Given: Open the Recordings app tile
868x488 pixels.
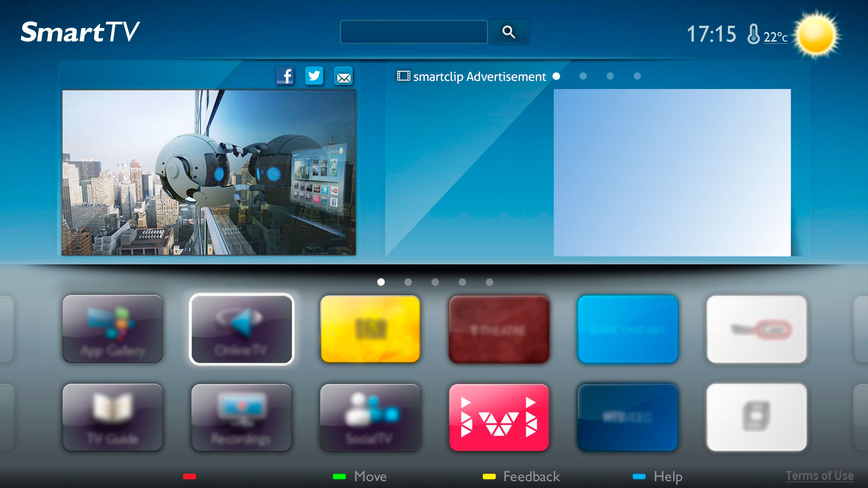Looking at the screenshot, I should (x=241, y=418).
